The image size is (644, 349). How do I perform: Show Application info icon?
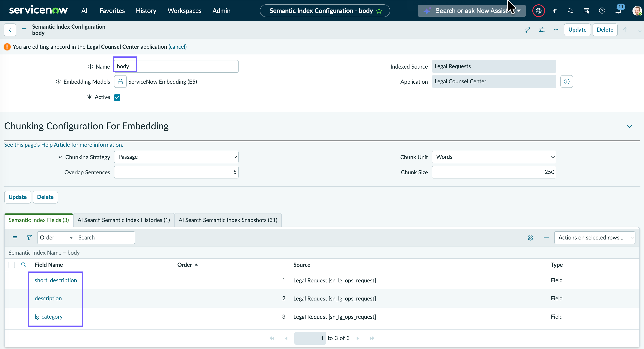[567, 81]
